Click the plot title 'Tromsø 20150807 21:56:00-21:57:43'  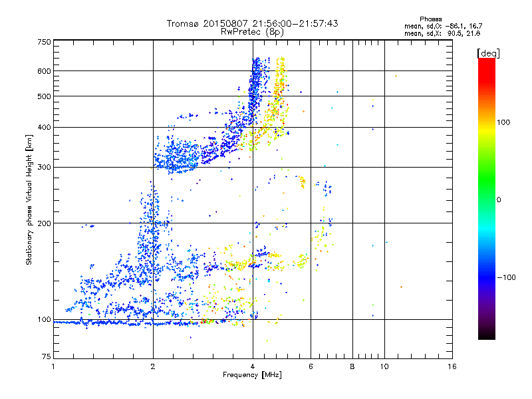point(252,23)
